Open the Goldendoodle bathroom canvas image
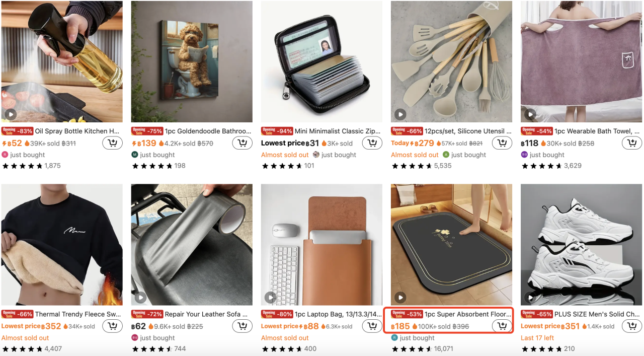644x356 pixels. click(192, 61)
